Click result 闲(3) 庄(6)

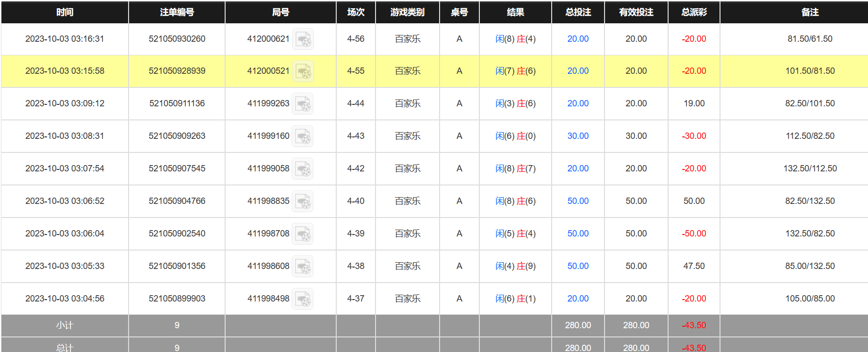[x=515, y=103]
